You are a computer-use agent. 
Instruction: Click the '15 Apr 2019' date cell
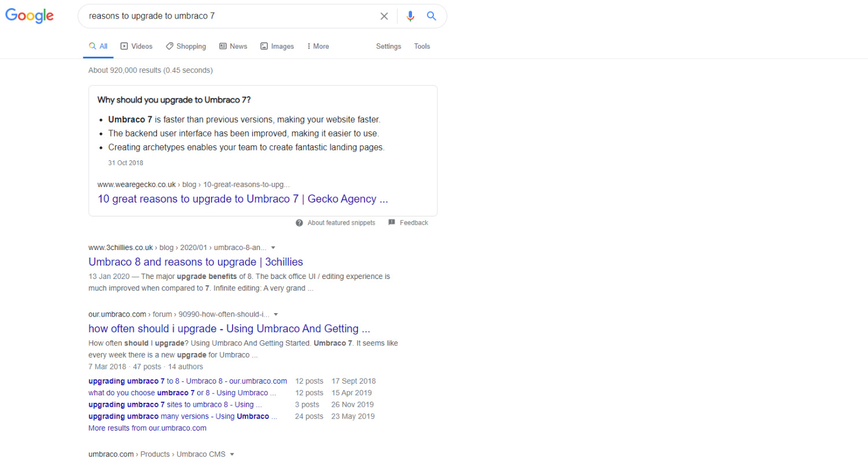pyautogui.click(x=352, y=393)
